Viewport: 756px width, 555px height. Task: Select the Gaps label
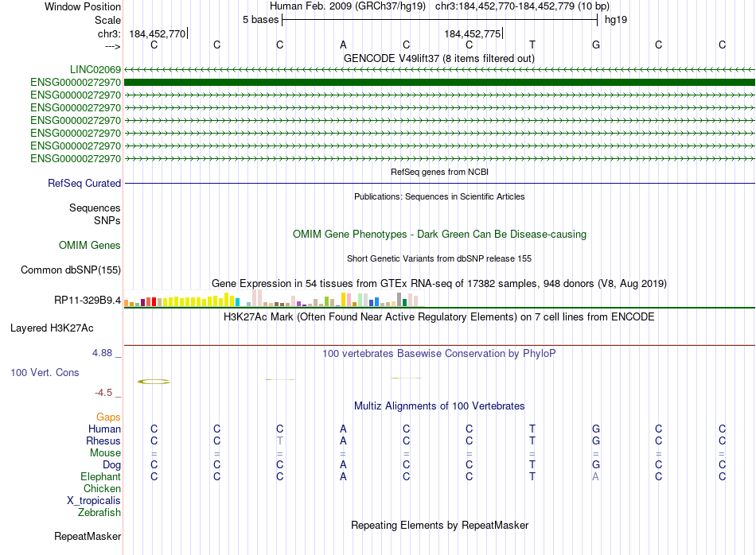pos(108,417)
